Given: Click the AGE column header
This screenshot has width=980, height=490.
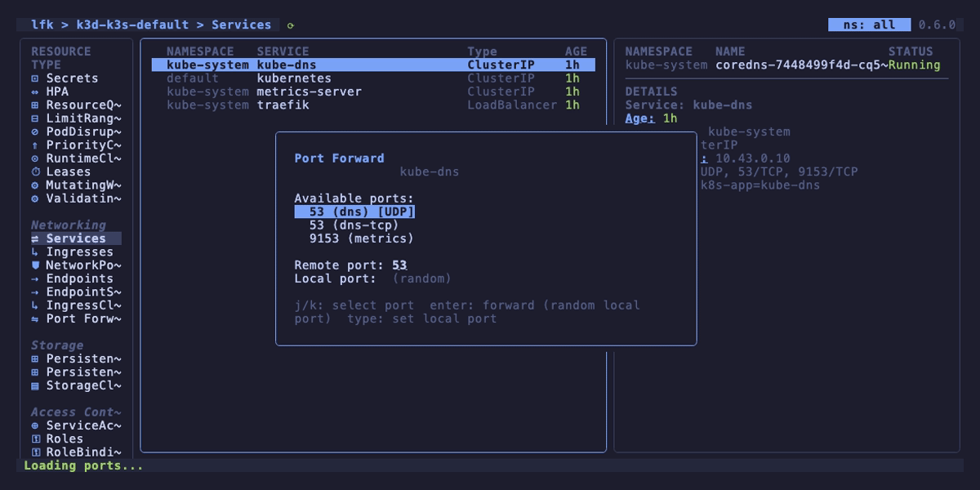Looking at the screenshot, I should pyautogui.click(x=577, y=51).
